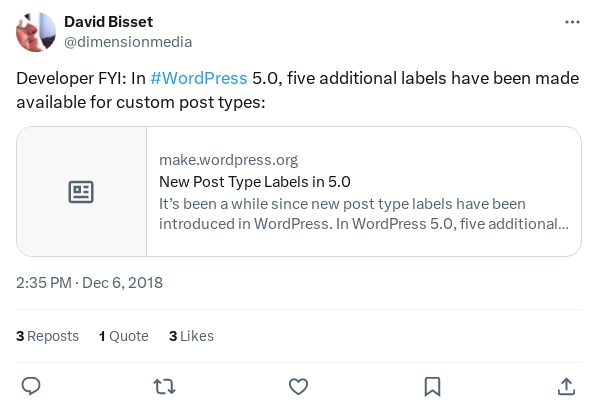This screenshot has height=410, width=598.
Task: Click the article placeholder icon in link card
Action: tap(81, 192)
